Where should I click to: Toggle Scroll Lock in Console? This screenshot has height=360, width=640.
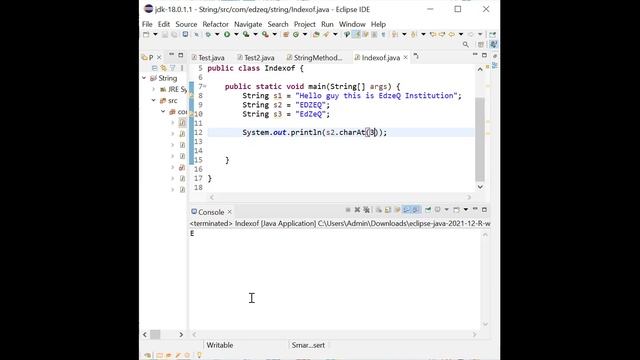click(x=388, y=210)
